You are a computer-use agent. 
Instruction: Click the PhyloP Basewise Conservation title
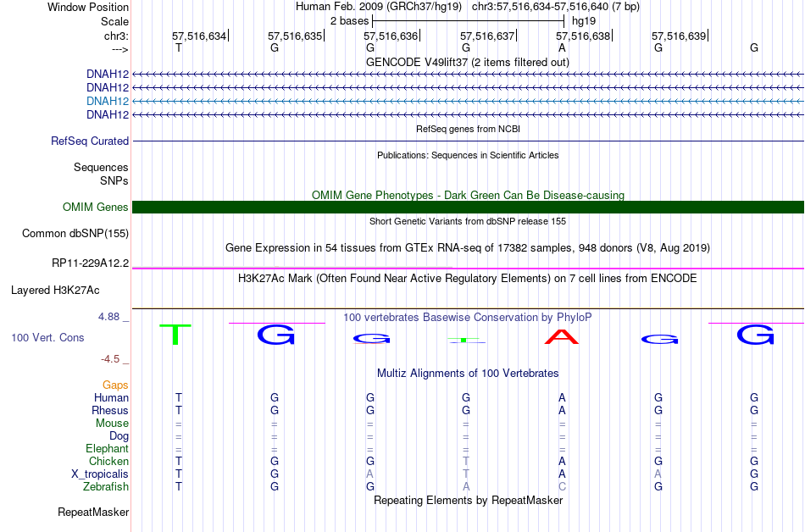click(468, 318)
